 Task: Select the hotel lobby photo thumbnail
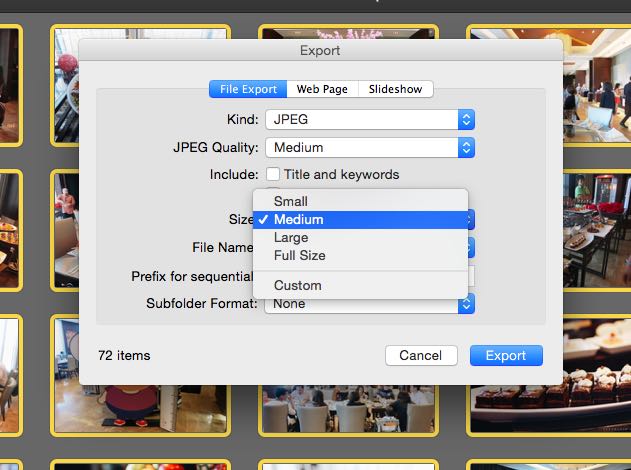click(x=597, y=85)
